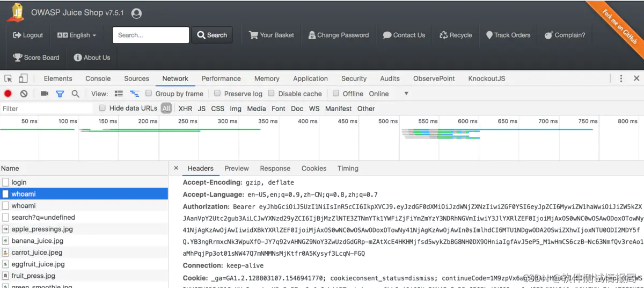Toggle the overview waterfall view icon
The height and width of the screenshot is (288, 644).
[134, 93]
